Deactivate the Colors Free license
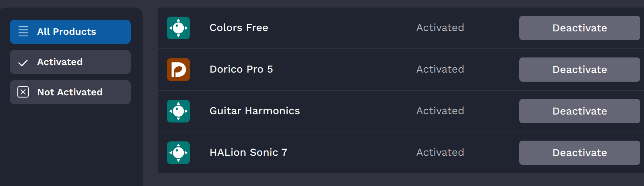Viewport: 644px width, 186px height. (579, 28)
